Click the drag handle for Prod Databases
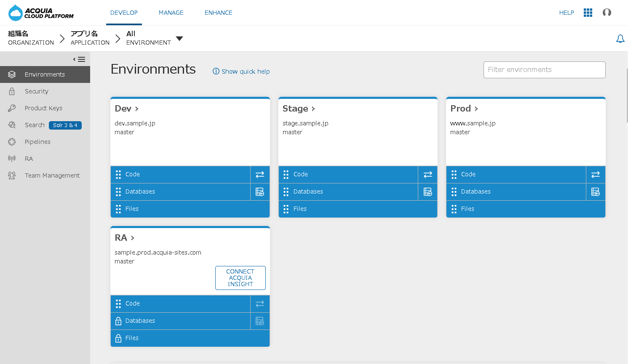Viewport: 628px width, 364px height. pyautogui.click(x=454, y=192)
